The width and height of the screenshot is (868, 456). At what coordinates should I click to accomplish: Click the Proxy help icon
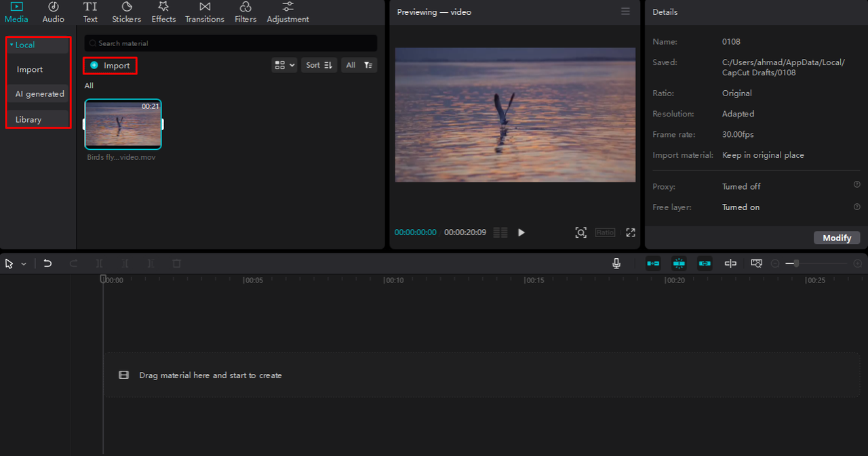pyautogui.click(x=856, y=184)
